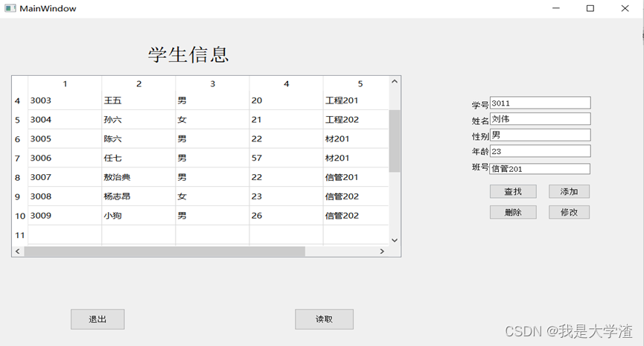Image resolution: width=644 pixels, height=346 pixels.
Task: Click age cell 57
Action: pos(287,158)
